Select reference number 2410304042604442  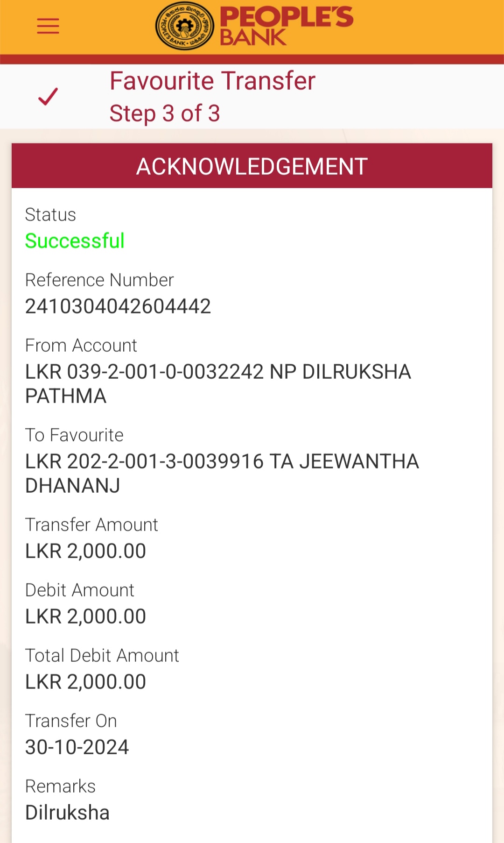tap(118, 306)
